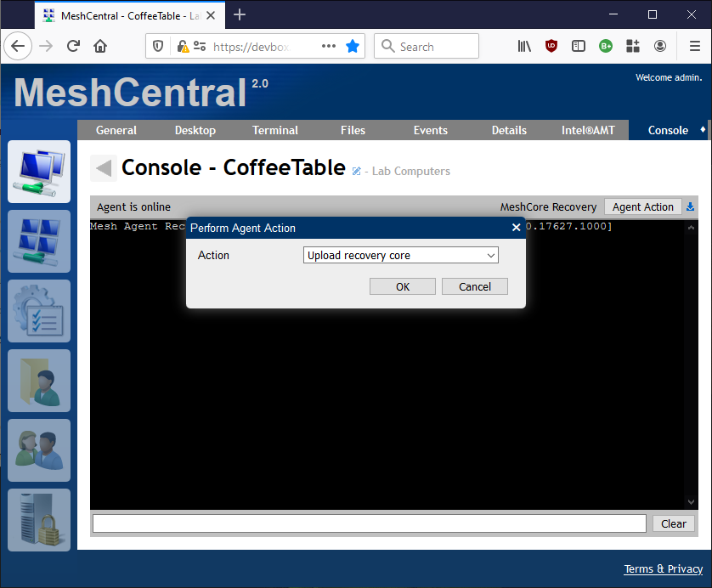Screen dimensions: 712x588
Task: Click the blue download icon beside Agent Action
Action: pos(690,206)
